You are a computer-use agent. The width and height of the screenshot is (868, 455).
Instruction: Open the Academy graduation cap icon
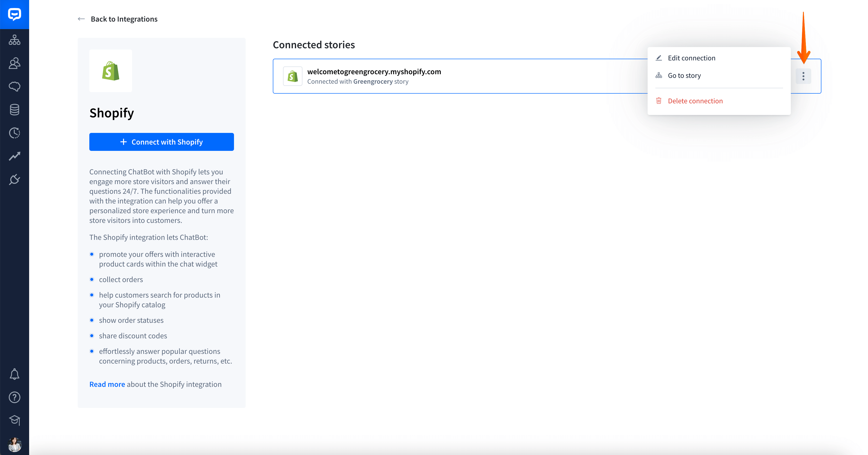pyautogui.click(x=15, y=420)
